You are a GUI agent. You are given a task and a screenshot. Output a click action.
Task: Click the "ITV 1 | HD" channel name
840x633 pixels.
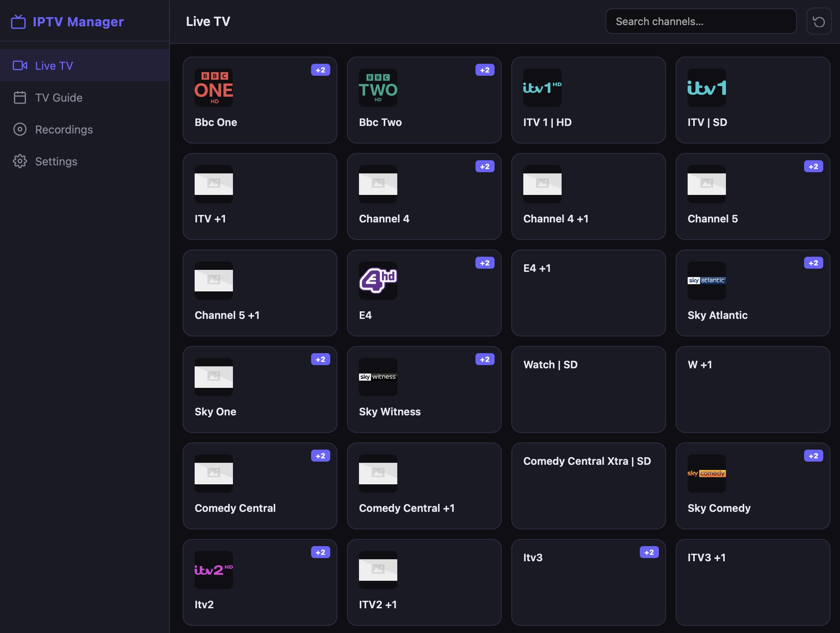[548, 122]
